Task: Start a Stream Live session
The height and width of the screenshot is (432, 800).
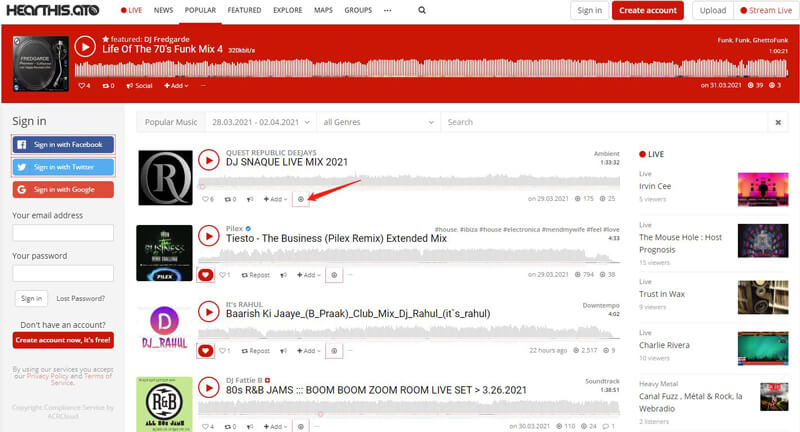Action: pos(766,10)
